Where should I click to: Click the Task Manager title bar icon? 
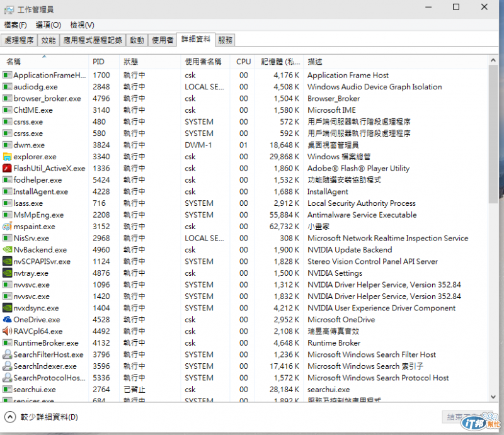[9, 10]
